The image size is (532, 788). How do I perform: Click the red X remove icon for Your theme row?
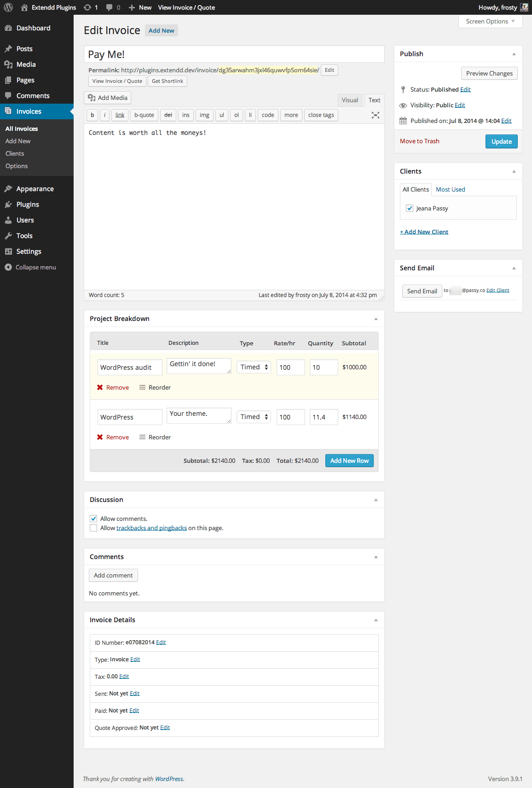[x=100, y=437]
